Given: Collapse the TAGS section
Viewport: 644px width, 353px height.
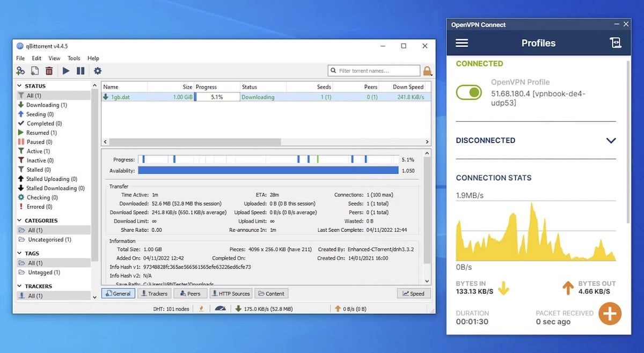Looking at the screenshot, I should click(x=18, y=253).
